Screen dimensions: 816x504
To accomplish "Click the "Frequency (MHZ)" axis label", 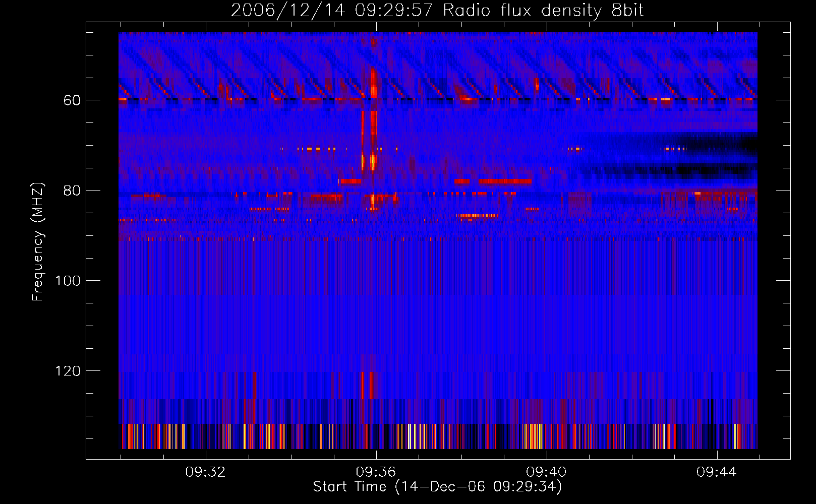I will point(38,241).
